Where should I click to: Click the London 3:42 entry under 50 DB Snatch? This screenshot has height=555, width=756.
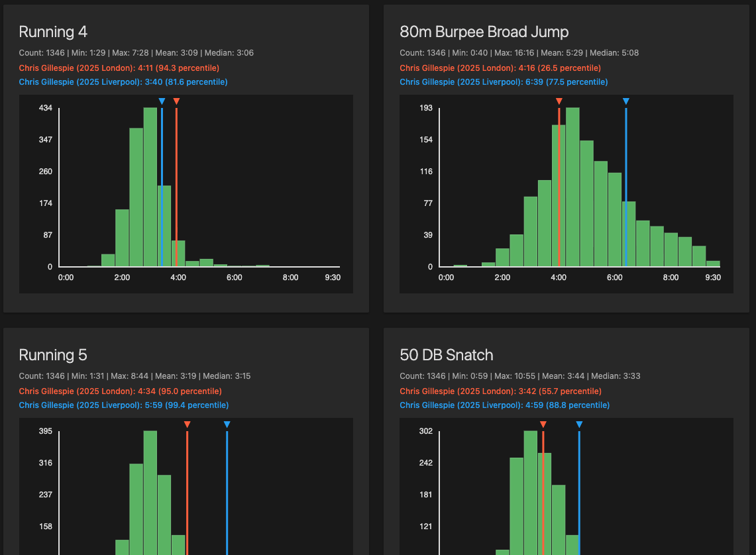click(500, 391)
